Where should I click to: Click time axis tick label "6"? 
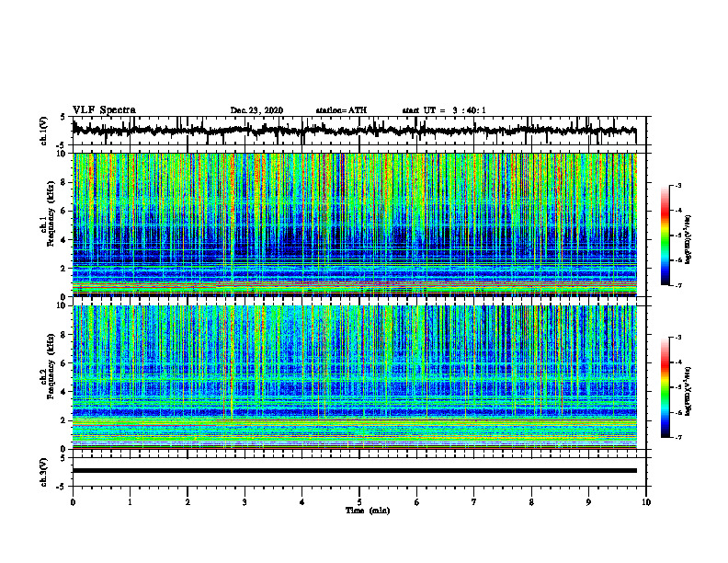tap(417, 502)
